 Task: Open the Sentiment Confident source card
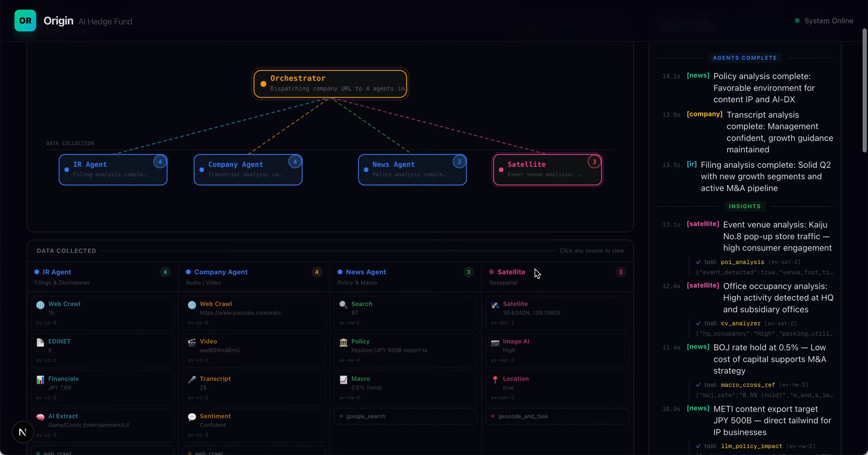pyautogui.click(x=254, y=425)
